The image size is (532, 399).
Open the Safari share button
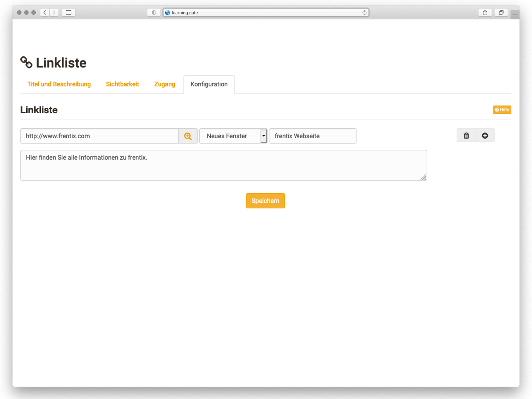[x=485, y=12]
